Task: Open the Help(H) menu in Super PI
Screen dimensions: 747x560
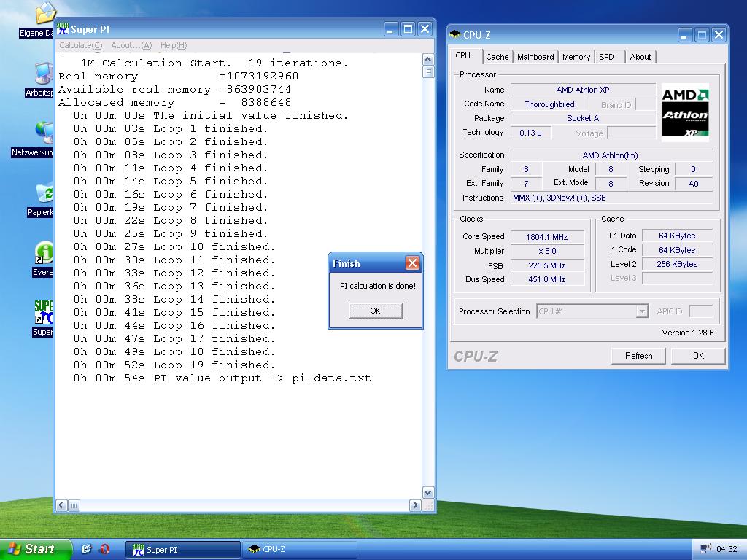Action: pyautogui.click(x=174, y=45)
